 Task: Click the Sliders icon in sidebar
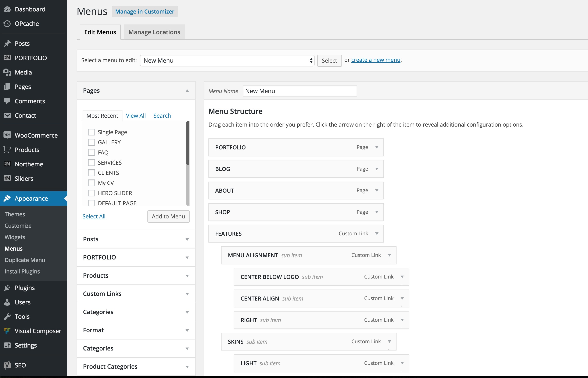coord(7,178)
